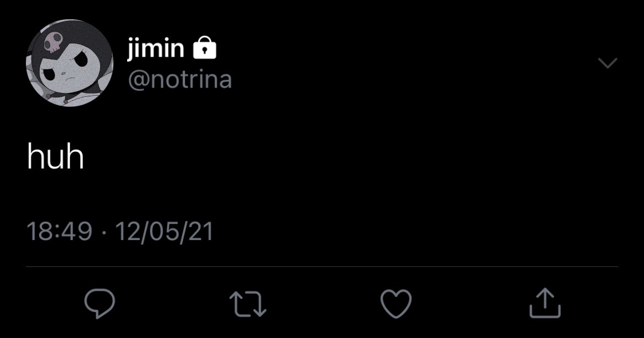Open the @notrina handle
Viewport: 644px width, 338px height.
[180, 79]
